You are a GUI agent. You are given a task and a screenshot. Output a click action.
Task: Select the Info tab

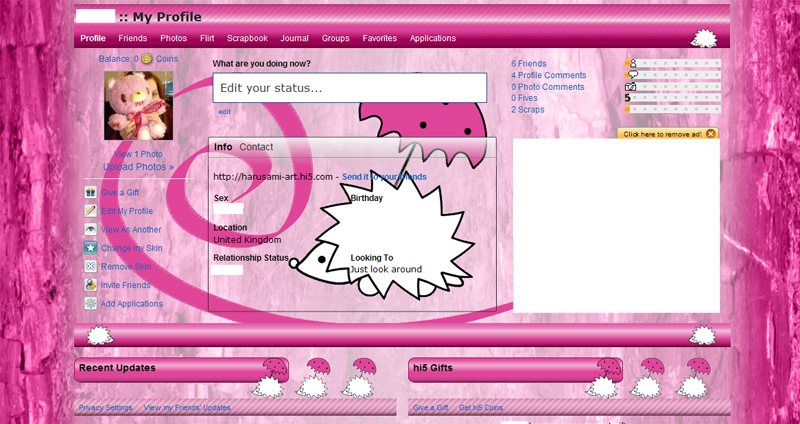[x=223, y=147]
